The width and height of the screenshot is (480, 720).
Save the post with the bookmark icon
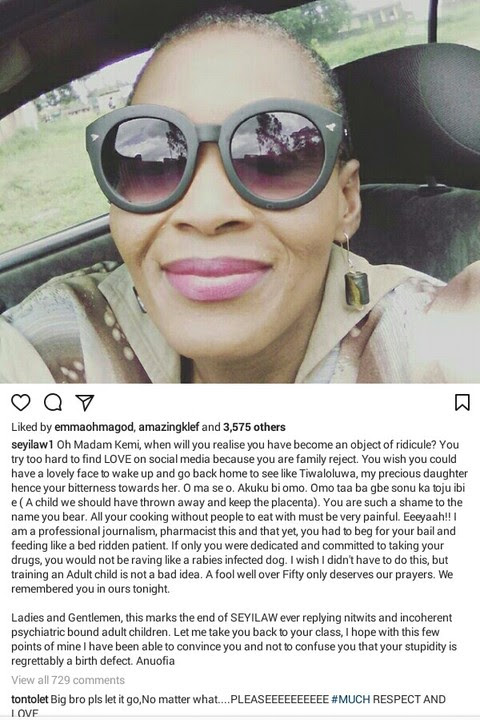pos(462,402)
